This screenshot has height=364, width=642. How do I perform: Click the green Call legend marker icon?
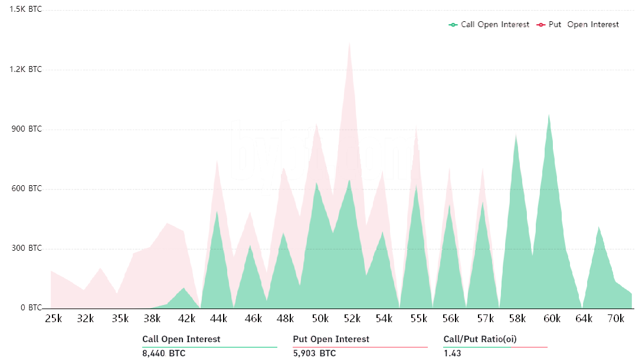453,25
